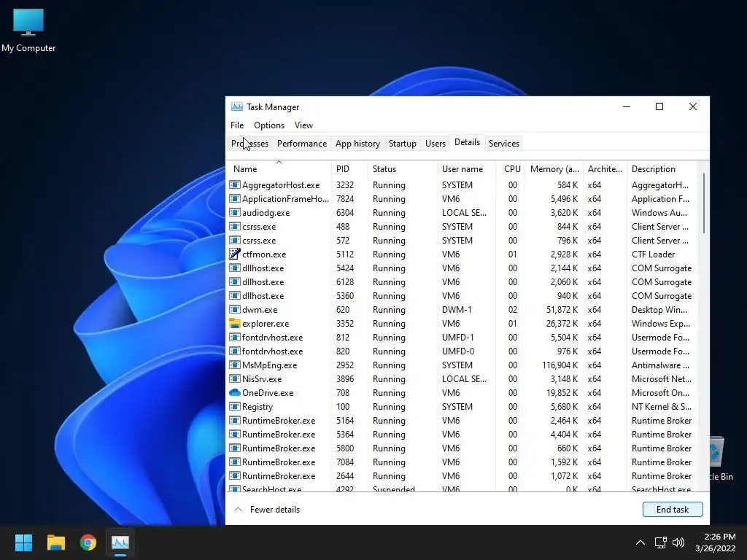747x560 pixels.
Task: Open the File menu
Action: [x=237, y=125]
